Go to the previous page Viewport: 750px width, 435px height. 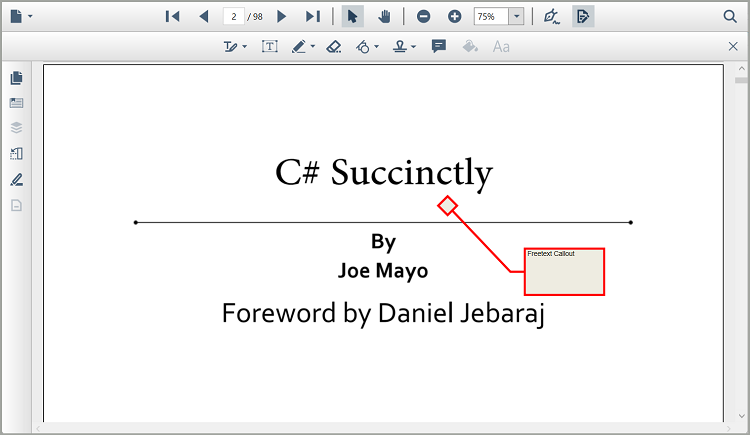point(204,17)
